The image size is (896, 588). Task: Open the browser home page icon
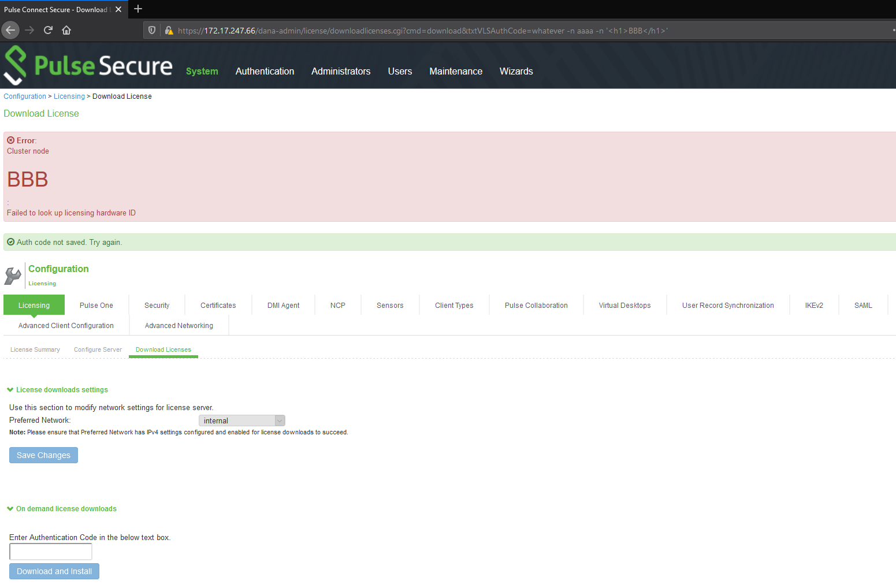pos(66,30)
